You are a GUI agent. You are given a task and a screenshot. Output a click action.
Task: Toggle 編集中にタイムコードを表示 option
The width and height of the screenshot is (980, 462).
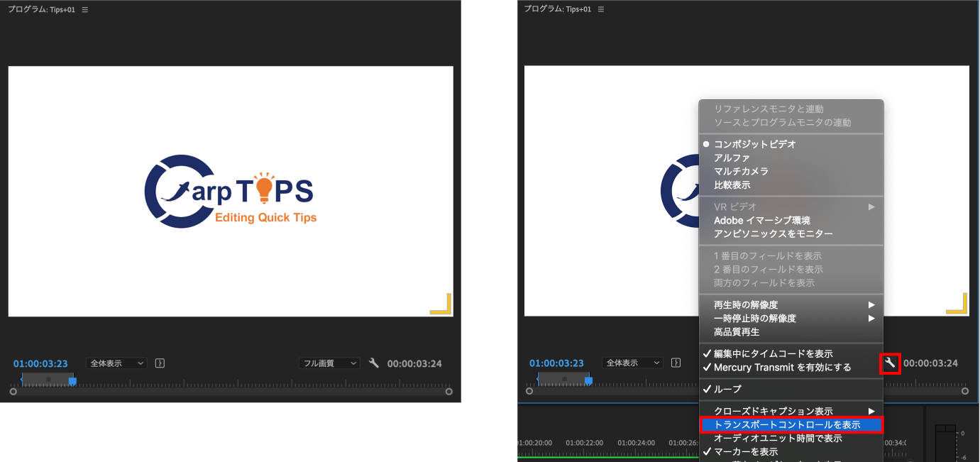pos(791,353)
